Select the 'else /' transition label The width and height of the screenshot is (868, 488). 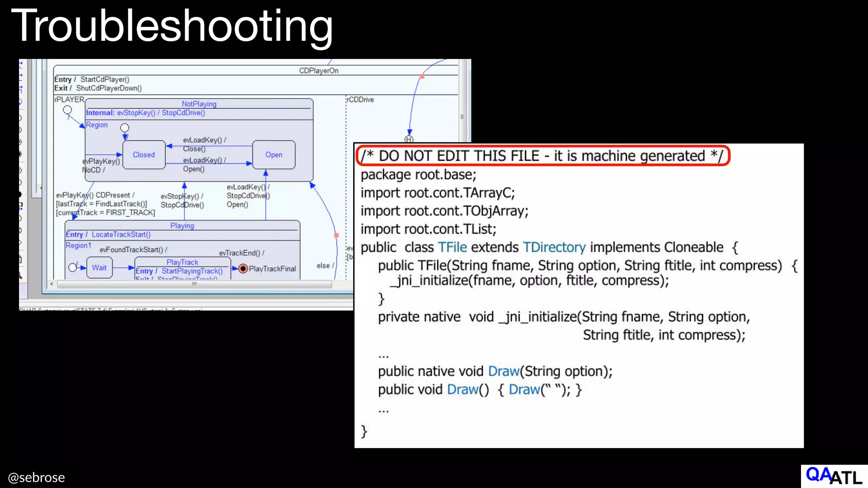325,266
